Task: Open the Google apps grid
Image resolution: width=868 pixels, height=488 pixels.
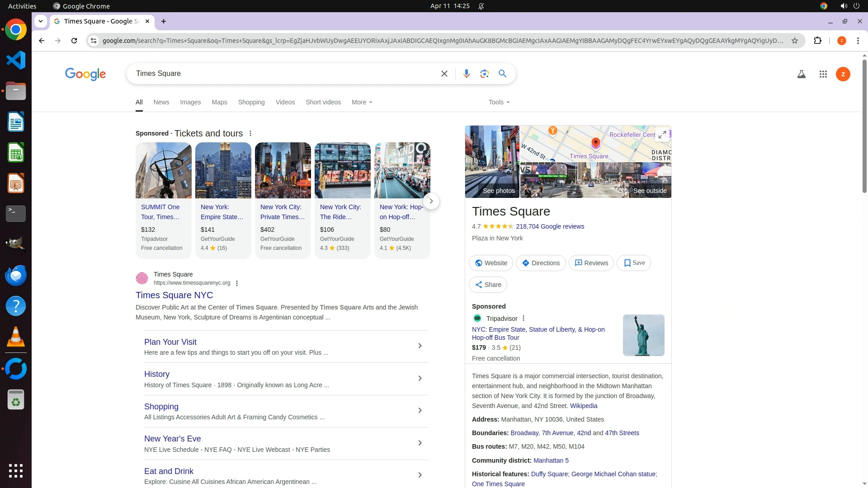Action: [x=823, y=74]
